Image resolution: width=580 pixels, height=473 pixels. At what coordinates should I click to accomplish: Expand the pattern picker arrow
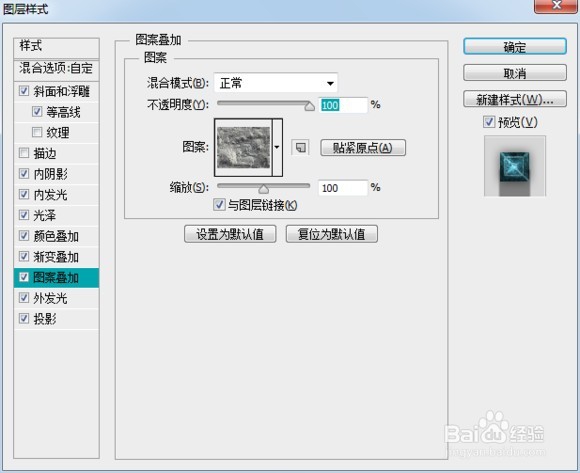pos(277,147)
